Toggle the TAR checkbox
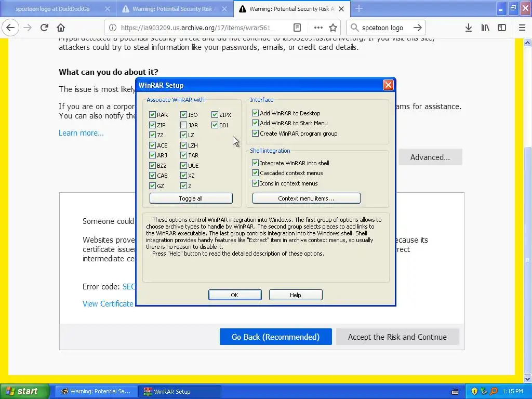This screenshot has width=532, height=399. tap(183, 155)
